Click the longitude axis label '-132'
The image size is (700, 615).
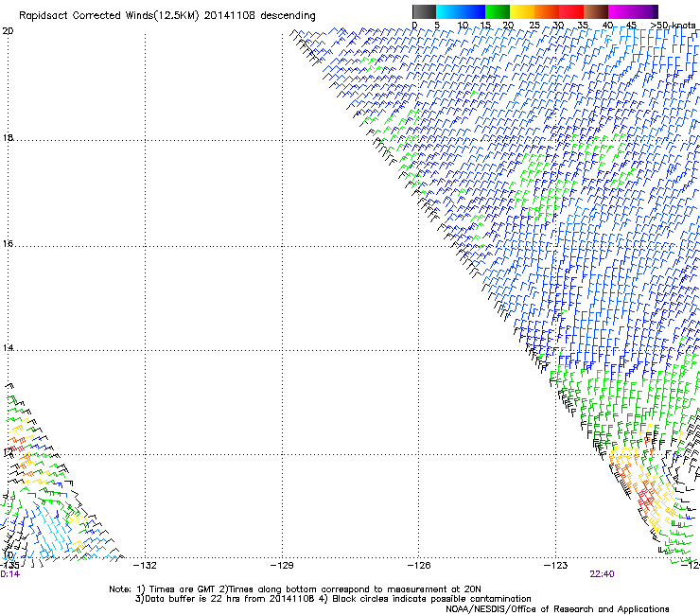coord(145,566)
